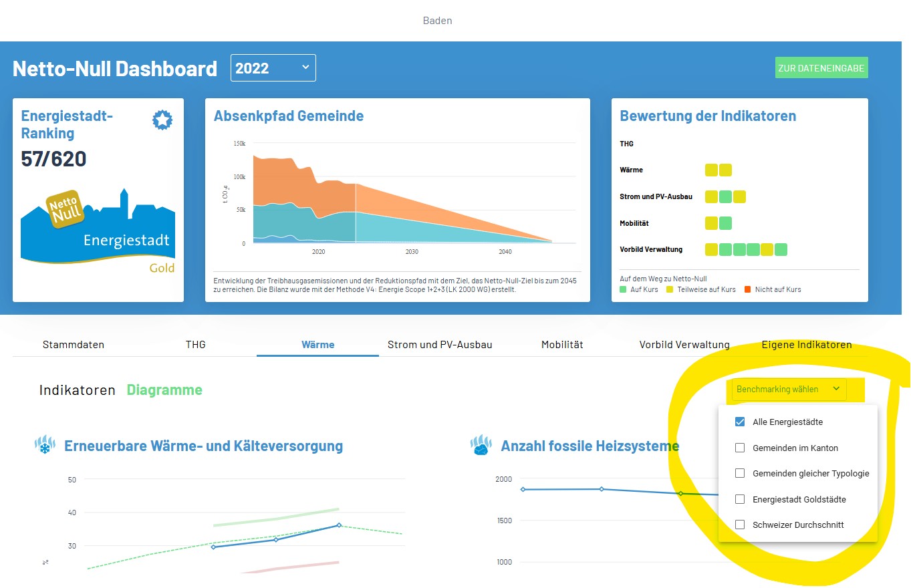
Task: Click the Absenkpfad Gemeinde emissions area chart
Action: point(403,198)
